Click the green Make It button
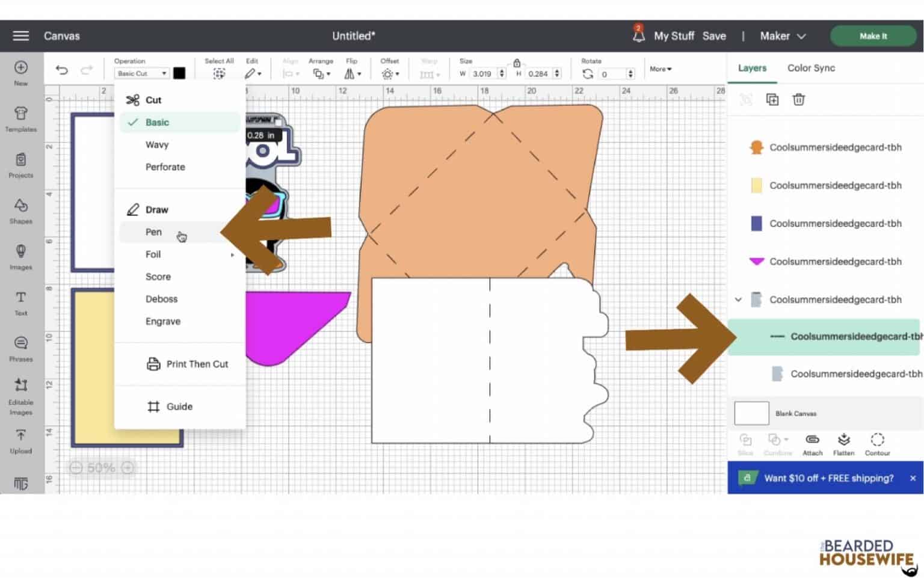924x587 pixels. click(873, 36)
